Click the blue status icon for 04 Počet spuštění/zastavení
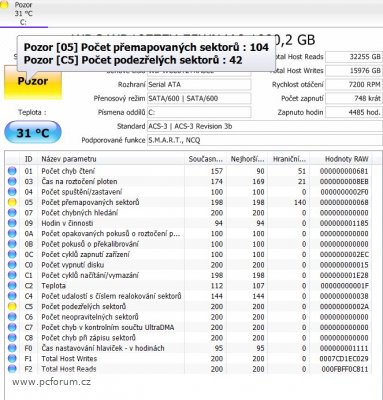This screenshot has height=400, width=383. pyautogui.click(x=12, y=192)
